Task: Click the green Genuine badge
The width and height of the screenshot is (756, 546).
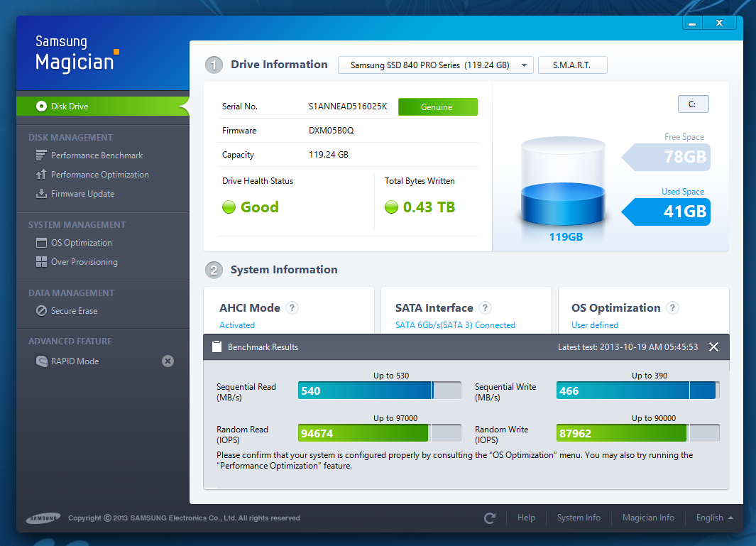Action: tap(438, 107)
